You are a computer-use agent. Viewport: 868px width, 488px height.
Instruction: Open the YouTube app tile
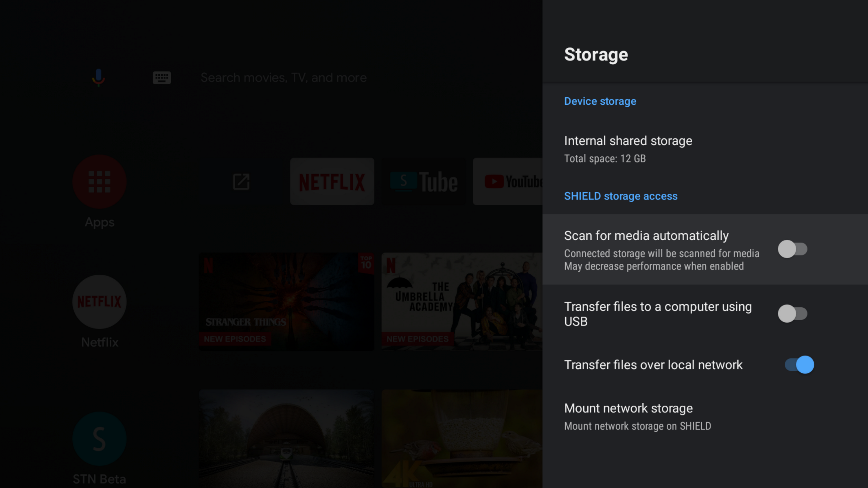click(x=507, y=182)
